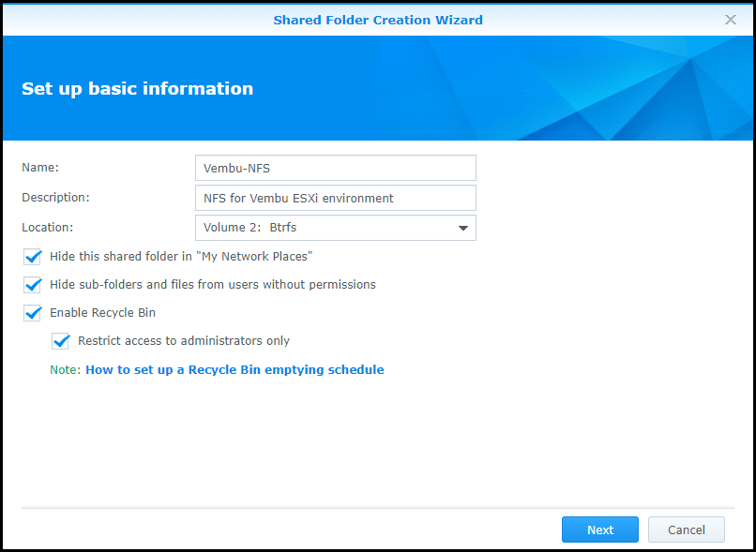Open Recycle Bin emptying schedule help link

[x=234, y=369]
